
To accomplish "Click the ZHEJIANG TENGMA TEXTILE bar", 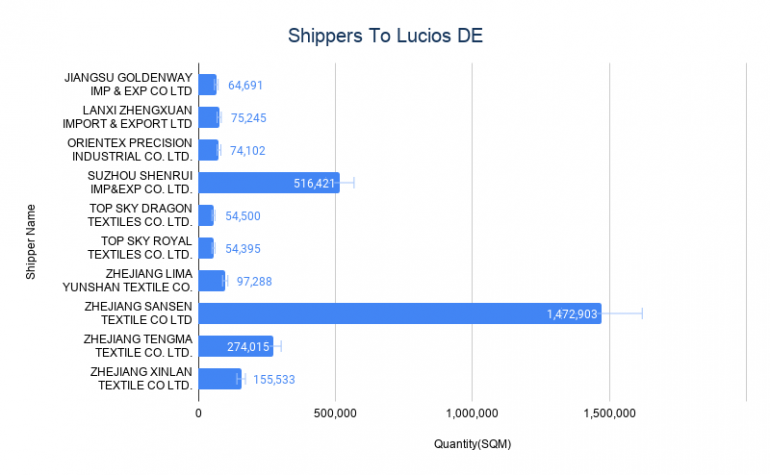I will [x=236, y=346].
